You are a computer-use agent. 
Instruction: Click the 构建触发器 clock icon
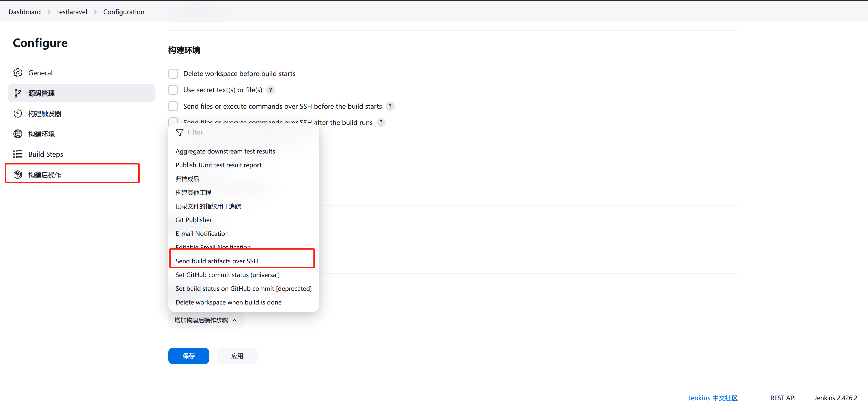coord(18,114)
